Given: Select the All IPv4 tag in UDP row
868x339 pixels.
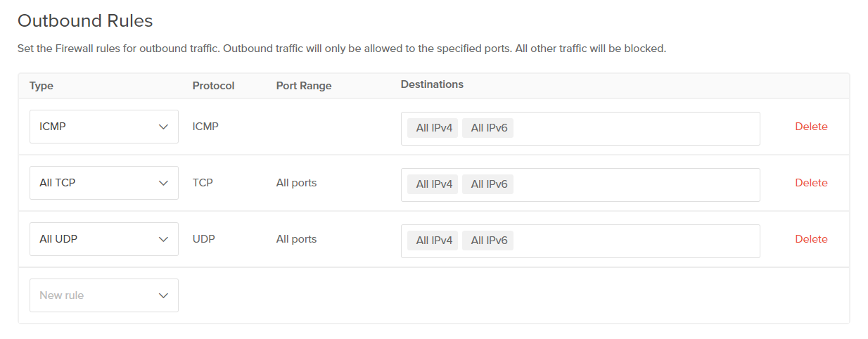Looking at the screenshot, I should (x=433, y=241).
